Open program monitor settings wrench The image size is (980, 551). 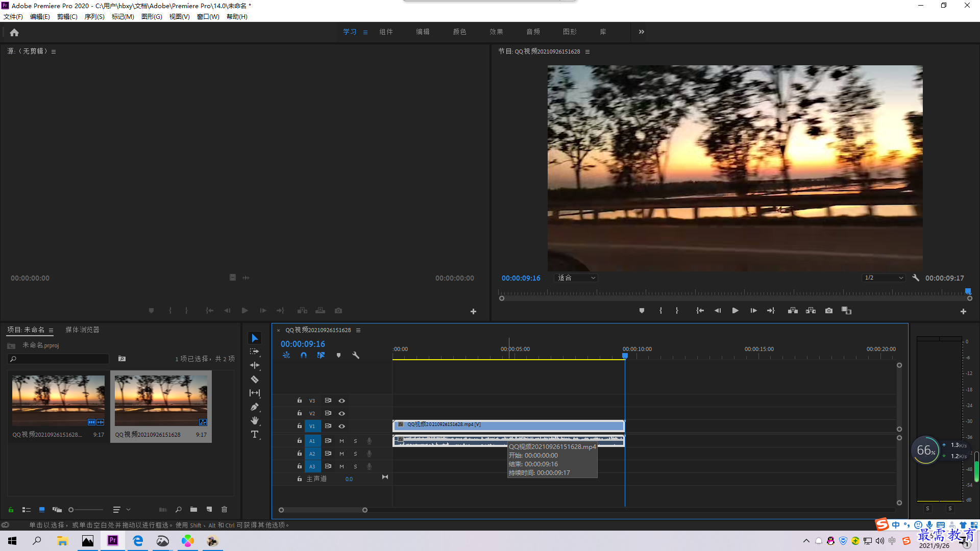[916, 278]
